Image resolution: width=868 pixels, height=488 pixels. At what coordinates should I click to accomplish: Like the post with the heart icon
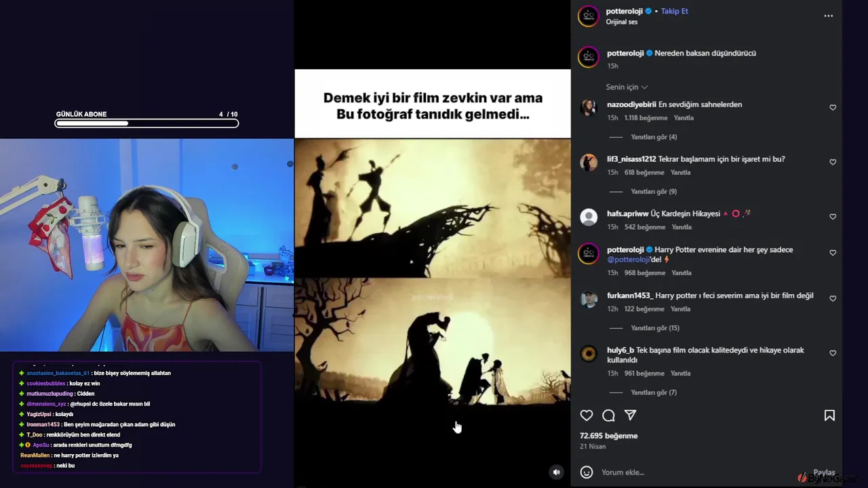tap(587, 415)
